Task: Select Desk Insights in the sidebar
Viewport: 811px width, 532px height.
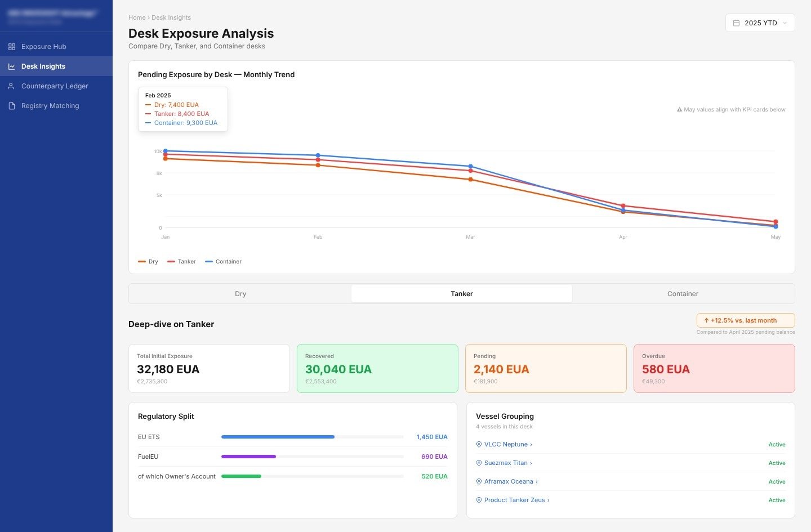Action: [x=56, y=66]
